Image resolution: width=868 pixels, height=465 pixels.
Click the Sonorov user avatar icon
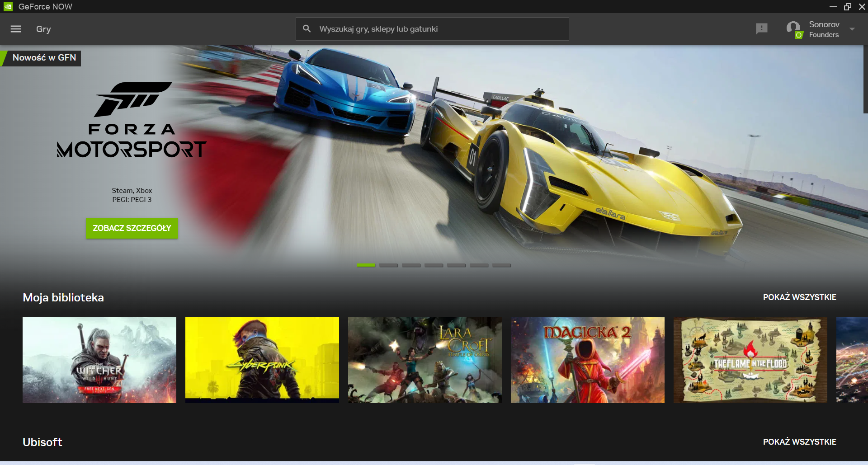click(x=793, y=29)
